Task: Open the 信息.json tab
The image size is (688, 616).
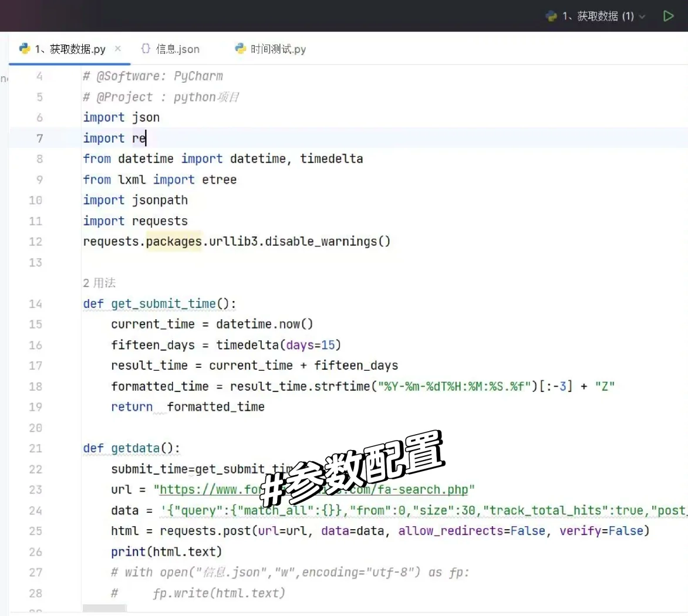Action: coord(170,49)
